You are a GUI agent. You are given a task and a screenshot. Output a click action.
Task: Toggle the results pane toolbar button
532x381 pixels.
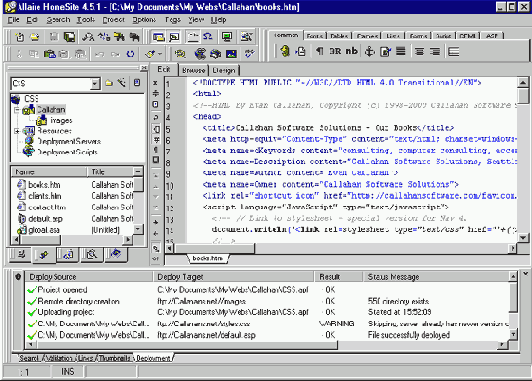pos(174,37)
